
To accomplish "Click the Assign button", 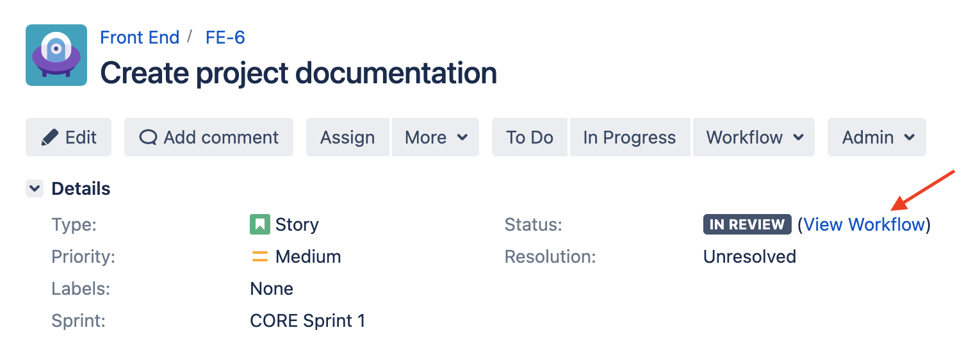I will (x=348, y=137).
